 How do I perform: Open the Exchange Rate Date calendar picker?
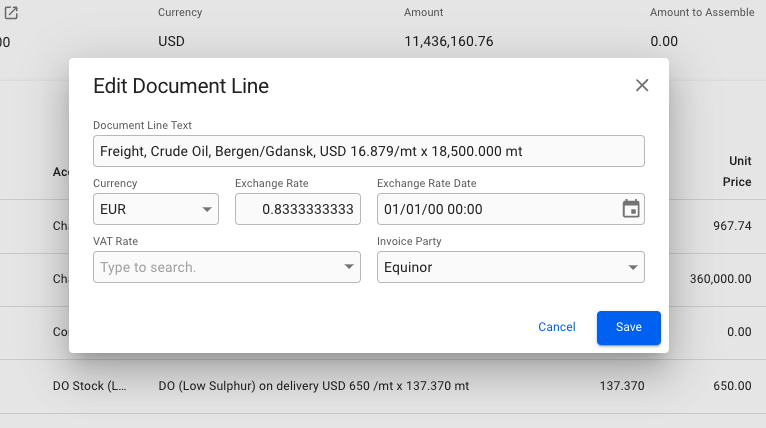point(631,209)
